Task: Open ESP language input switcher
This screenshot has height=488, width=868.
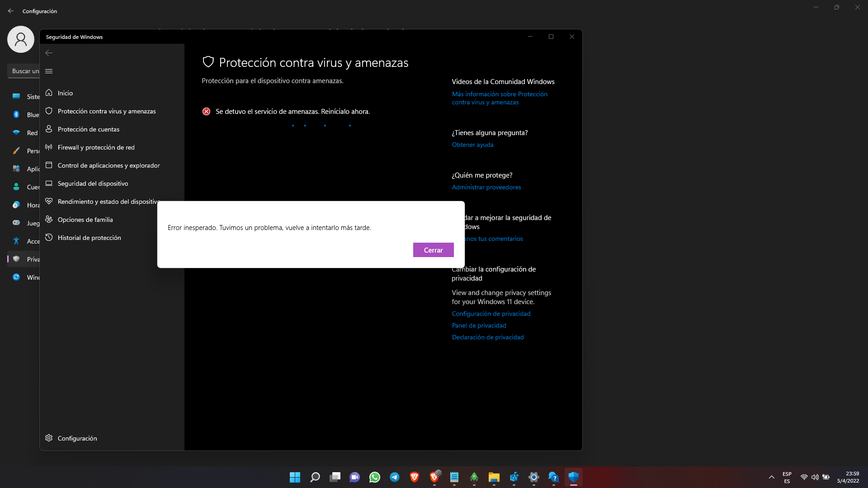Action: 787,477
